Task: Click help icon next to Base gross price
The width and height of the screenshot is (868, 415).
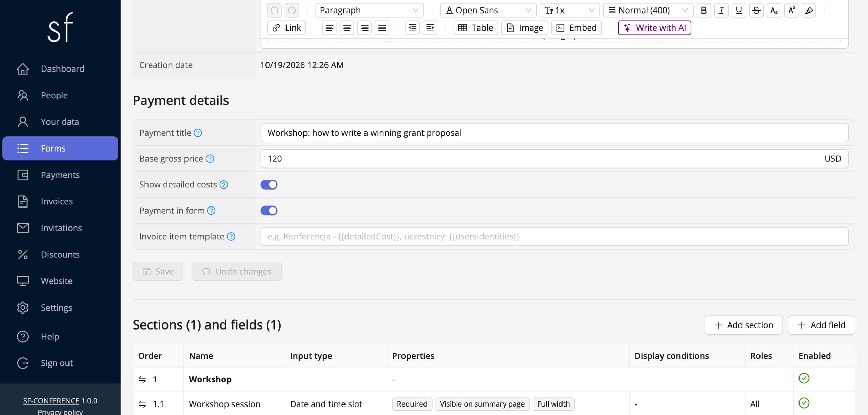Action: [210, 159]
